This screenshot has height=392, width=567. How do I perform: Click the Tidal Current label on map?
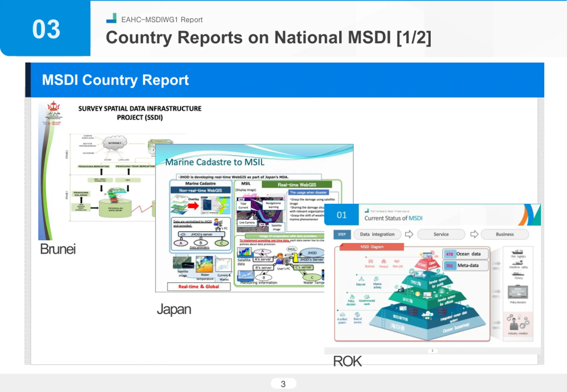point(243,206)
